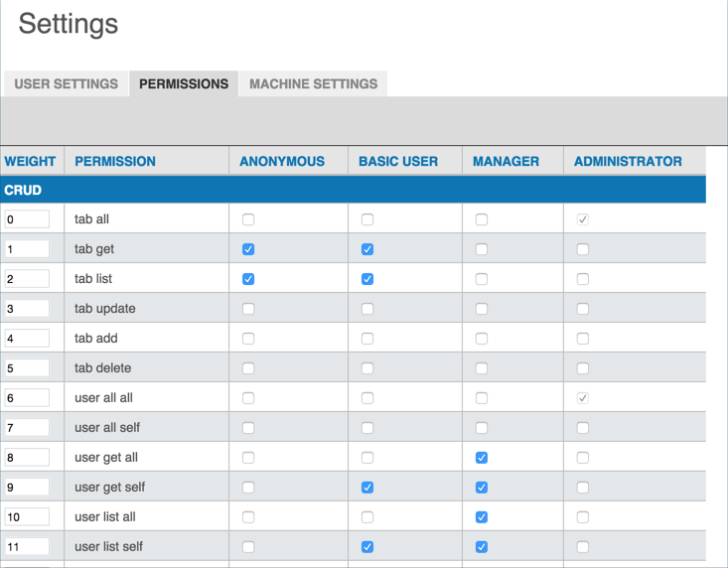Click the 'user get self' permission label
This screenshot has width=728, height=568.
(109, 488)
